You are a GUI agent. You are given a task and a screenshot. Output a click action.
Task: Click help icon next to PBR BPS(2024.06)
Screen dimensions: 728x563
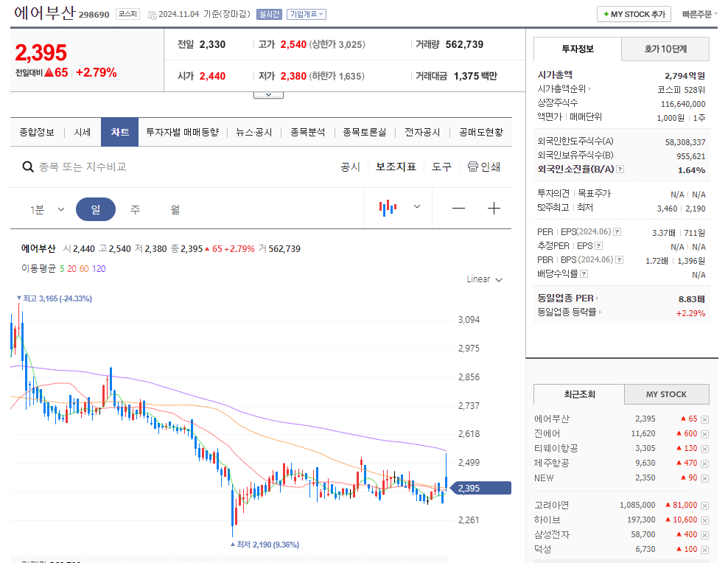click(x=619, y=260)
